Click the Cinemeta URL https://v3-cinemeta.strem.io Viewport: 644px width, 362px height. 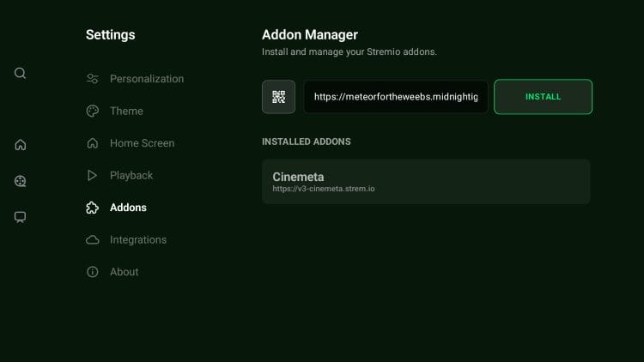point(324,189)
